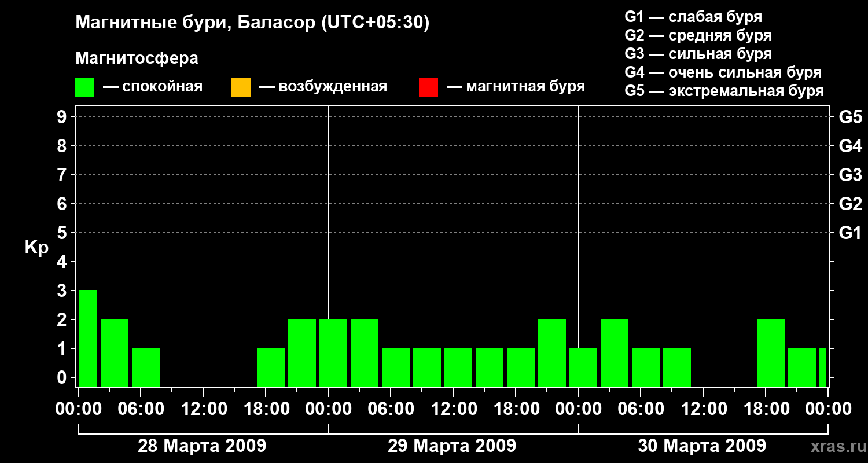Image resolution: width=868 pixels, height=463 pixels.
Task: Click the orange 'возбужденная' legend swatch
Action: tap(241, 87)
